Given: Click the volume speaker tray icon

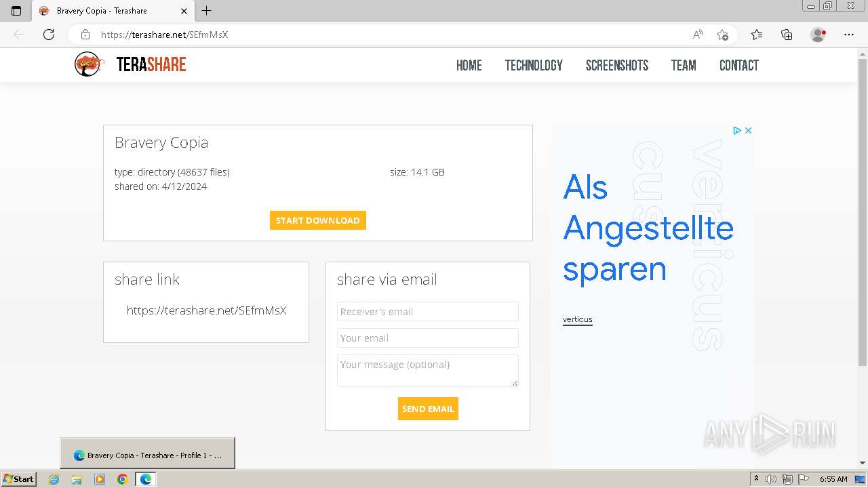Looking at the screenshot, I should [x=771, y=479].
